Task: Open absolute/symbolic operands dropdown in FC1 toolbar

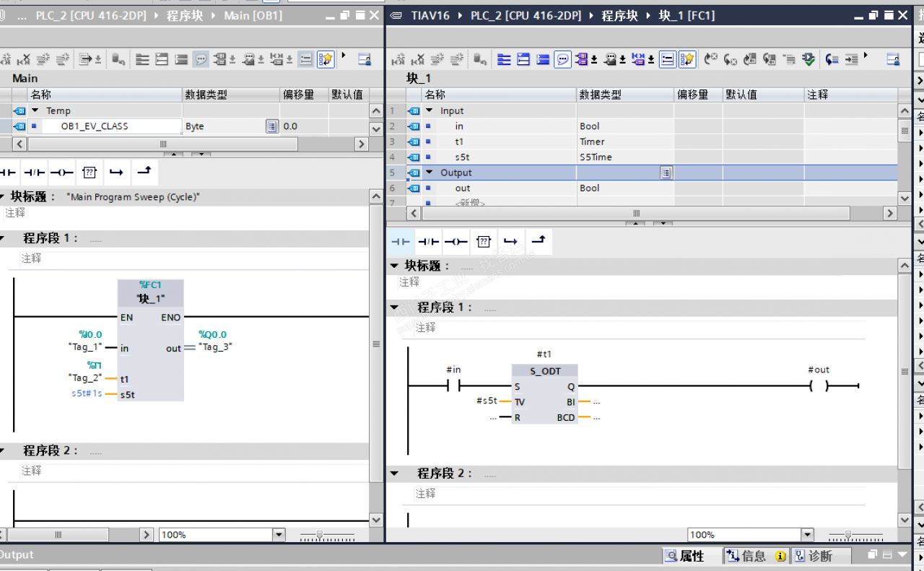Action: click(x=594, y=59)
